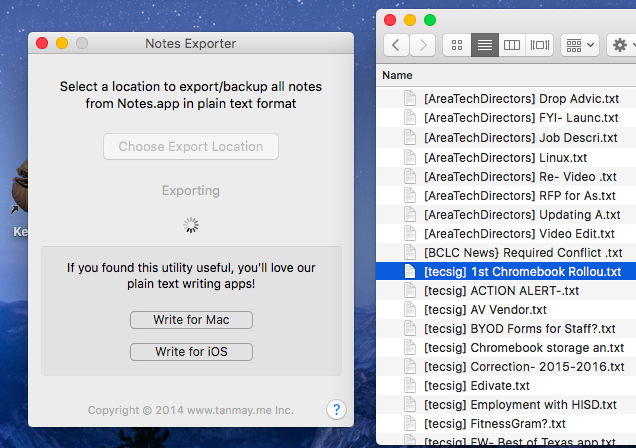Image resolution: width=636 pixels, height=448 pixels.
Task: Select [tecsig] Edivate.txt file
Action: pos(506,386)
